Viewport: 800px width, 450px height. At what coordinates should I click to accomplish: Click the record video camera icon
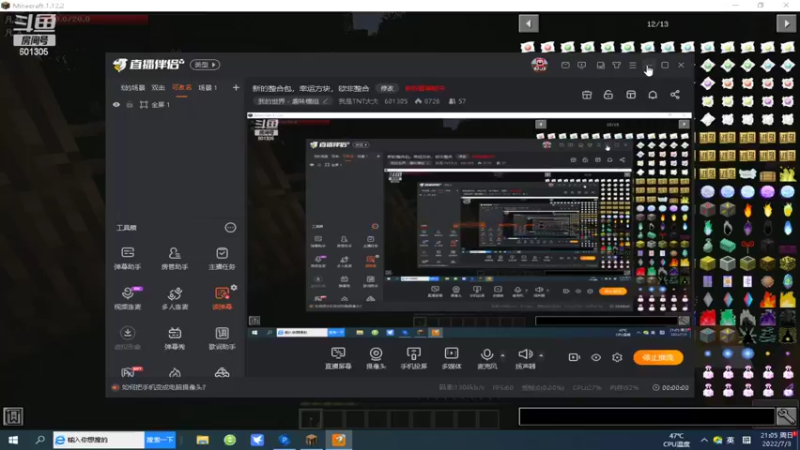tap(574, 357)
